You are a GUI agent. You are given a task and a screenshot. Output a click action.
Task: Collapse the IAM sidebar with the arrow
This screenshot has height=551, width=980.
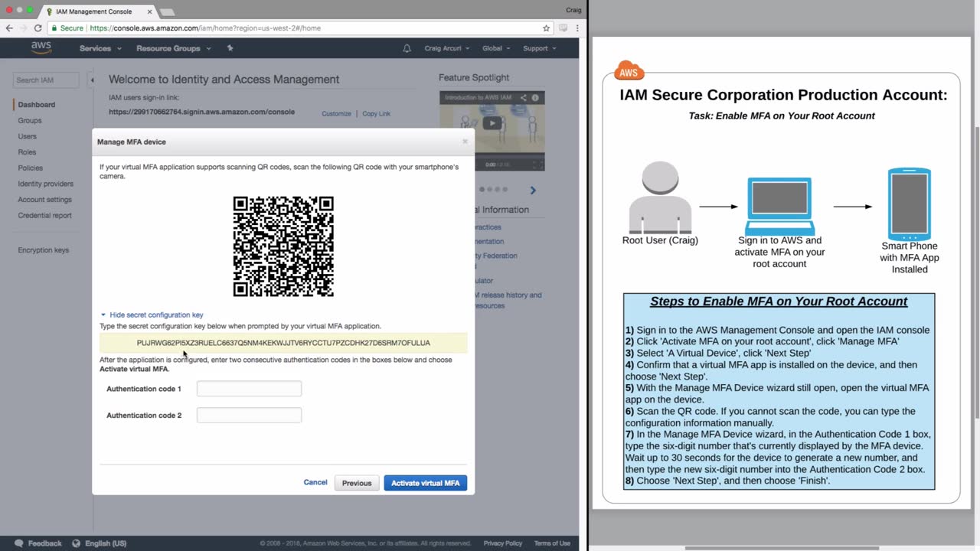click(x=92, y=80)
